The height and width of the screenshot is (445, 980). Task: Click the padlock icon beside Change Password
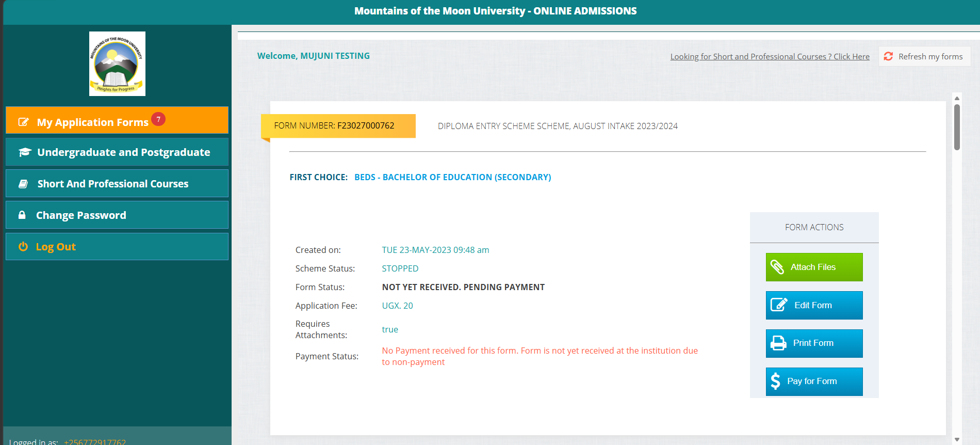pos(22,215)
